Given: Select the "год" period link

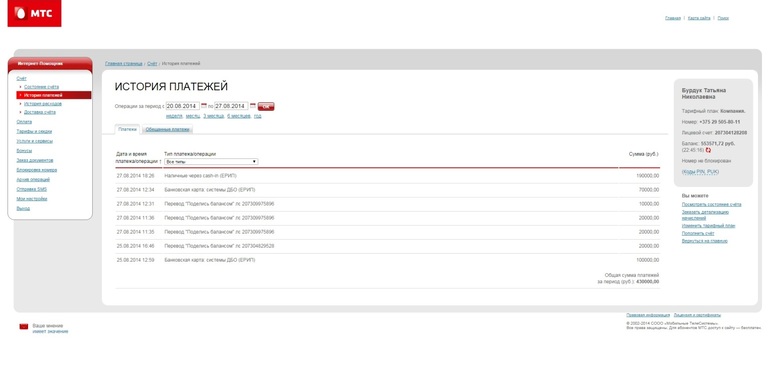Looking at the screenshot, I should pos(257,116).
